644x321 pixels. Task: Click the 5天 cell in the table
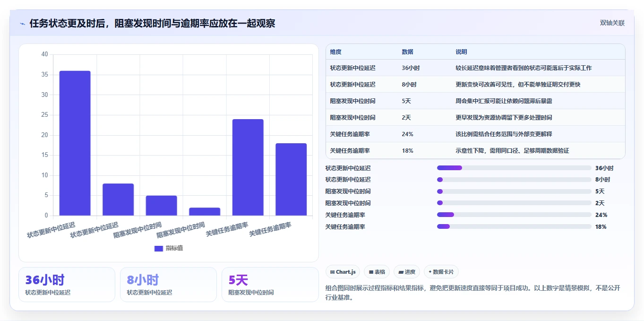tap(406, 101)
